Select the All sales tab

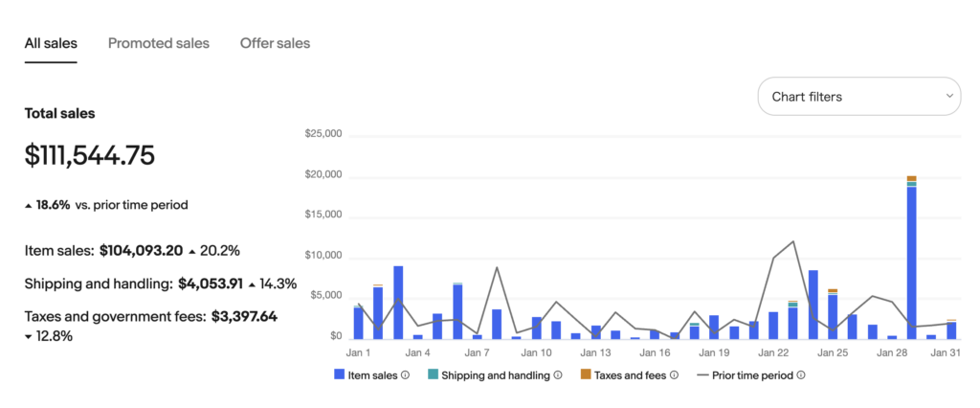tap(51, 43)
